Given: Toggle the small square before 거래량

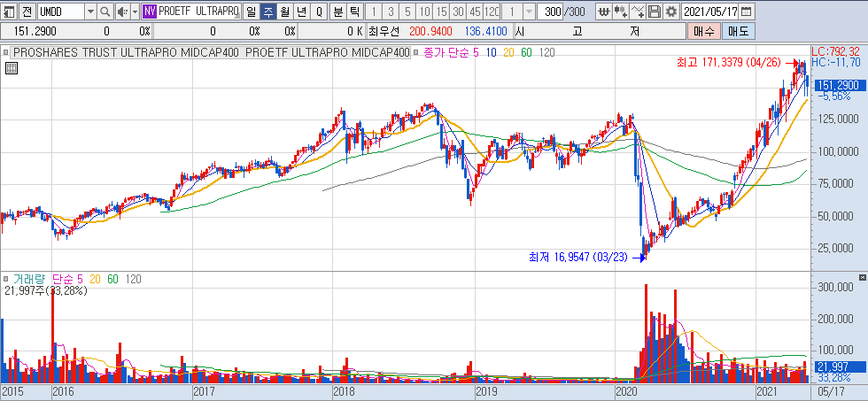Looking at the screenshot, I should (x=5, y=280).
